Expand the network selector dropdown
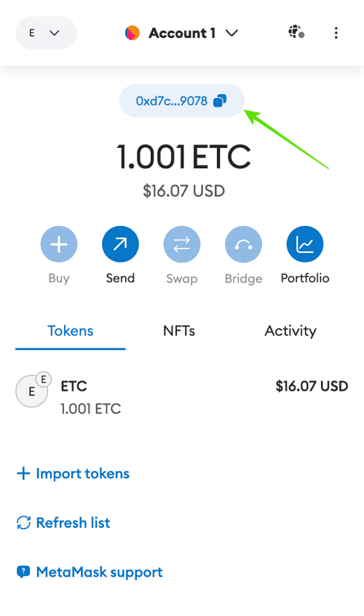The image size is (364, 616). pos(46,33)
